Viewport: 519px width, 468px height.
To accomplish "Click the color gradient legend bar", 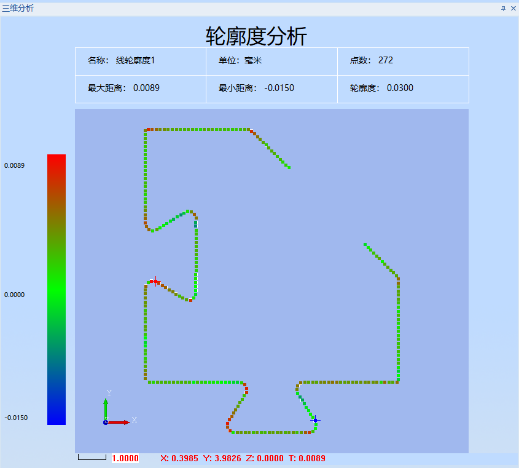I will pos(56,289).
